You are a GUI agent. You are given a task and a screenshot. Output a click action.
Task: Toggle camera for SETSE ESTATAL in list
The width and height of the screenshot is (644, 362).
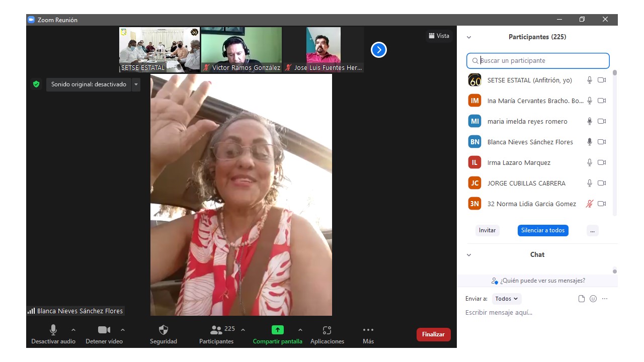point(602,80)
